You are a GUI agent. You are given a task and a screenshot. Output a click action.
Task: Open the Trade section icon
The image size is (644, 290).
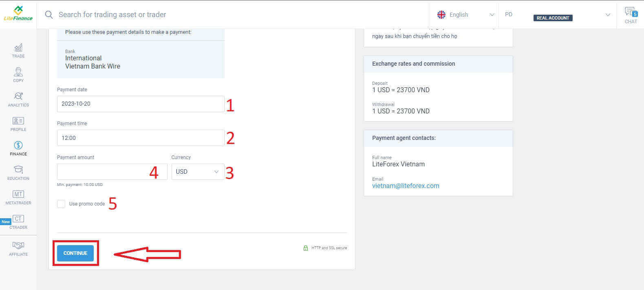[18, 48]
